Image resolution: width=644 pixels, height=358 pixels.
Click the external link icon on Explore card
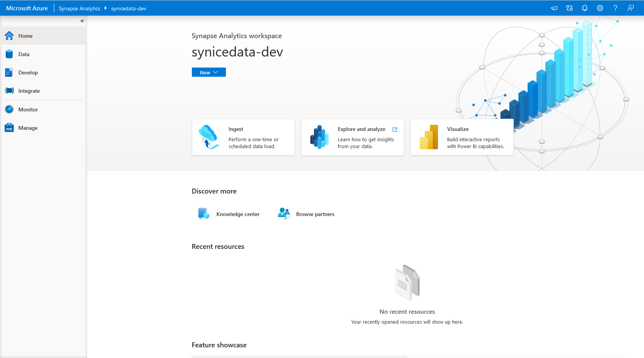pyautogui.click(x=395, y=129)
